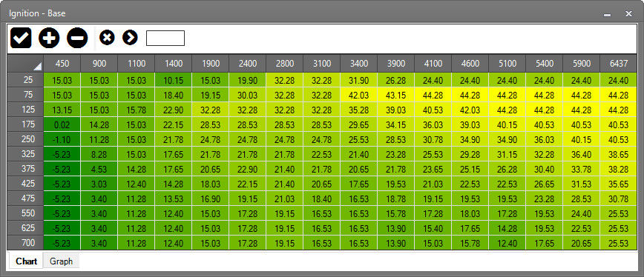
Task: Click cell 15.78 in row 125
Action: pyautogui.click(x=137, y=110)
